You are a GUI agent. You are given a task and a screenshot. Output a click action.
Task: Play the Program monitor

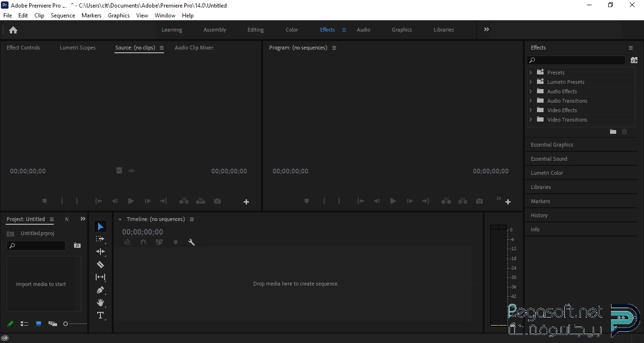(x=393, y=201)
